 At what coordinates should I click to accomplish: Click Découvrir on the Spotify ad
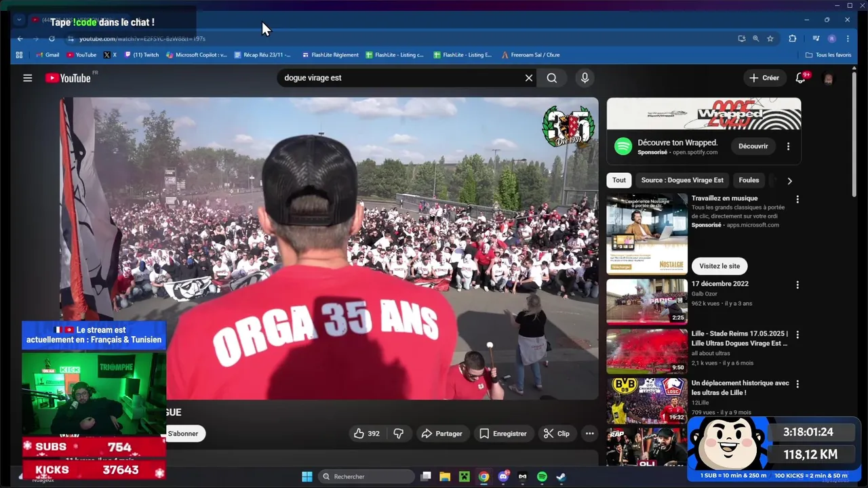[753, 146]
